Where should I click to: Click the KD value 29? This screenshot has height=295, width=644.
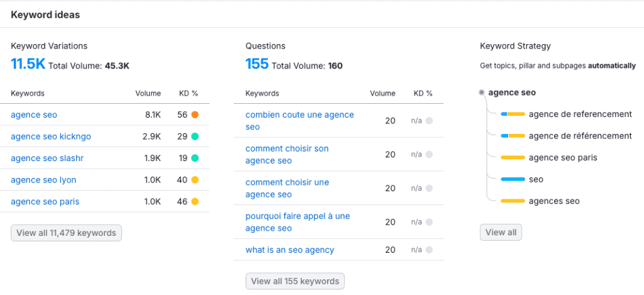(182, 136)
